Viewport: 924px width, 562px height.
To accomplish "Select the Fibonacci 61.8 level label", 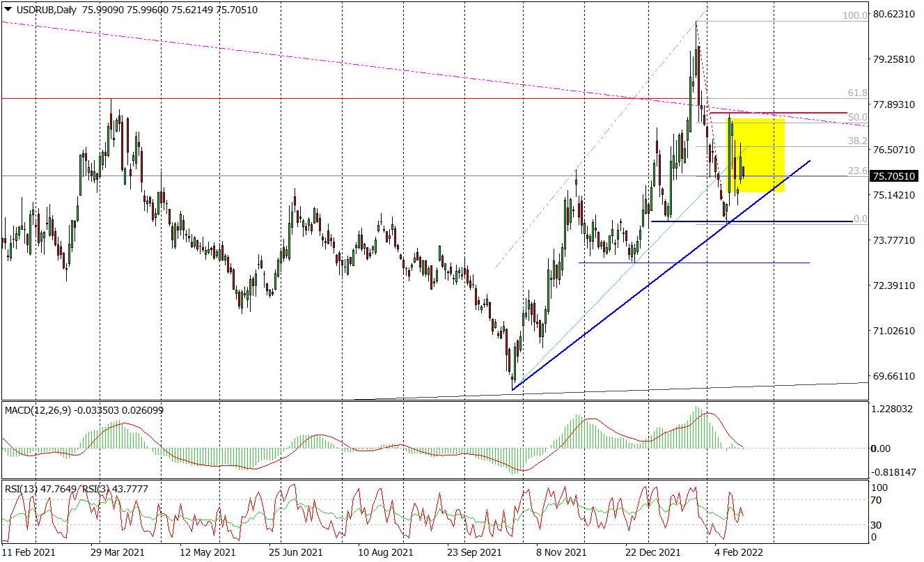I will click(858, 93).
